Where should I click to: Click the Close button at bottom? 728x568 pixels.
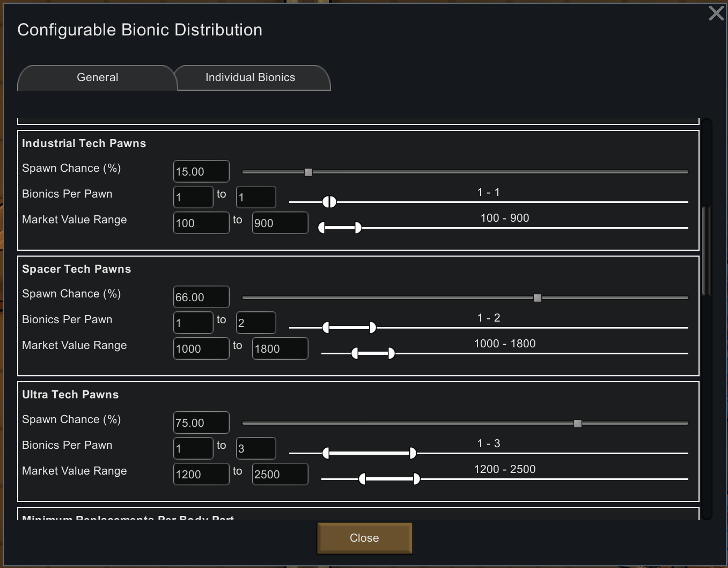(x=365, y=538)
